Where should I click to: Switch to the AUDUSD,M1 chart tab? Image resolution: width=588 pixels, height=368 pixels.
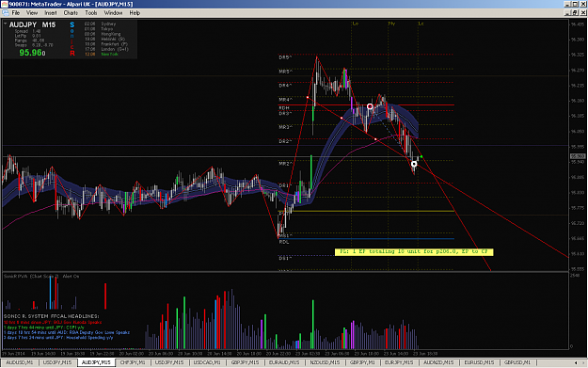19,362
